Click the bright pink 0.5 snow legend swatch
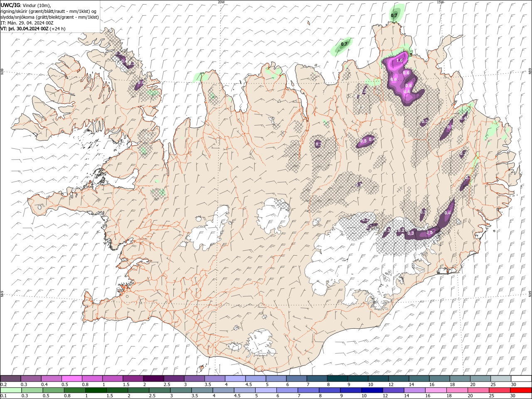Image resolution: width=532 pixels, height=399 pixels. 71,379
